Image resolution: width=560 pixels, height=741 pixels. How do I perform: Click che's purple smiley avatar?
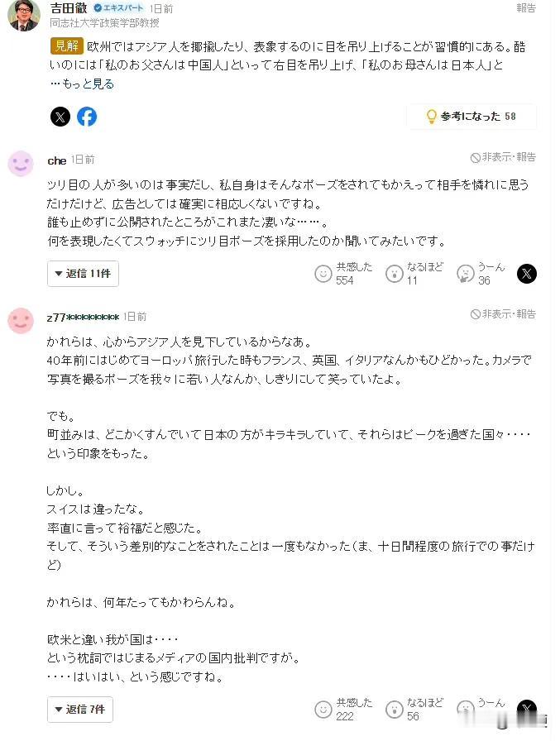click(x=21, y=164)
